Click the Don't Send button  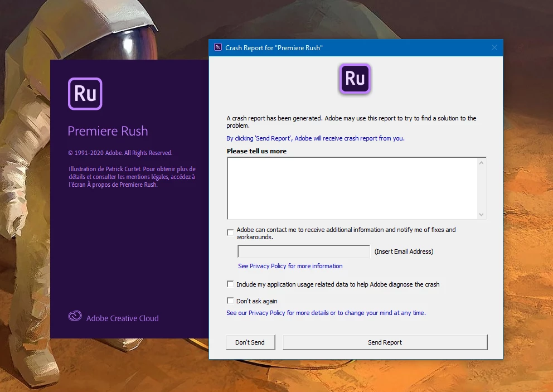pyautogui.click(x=250, y=342)
